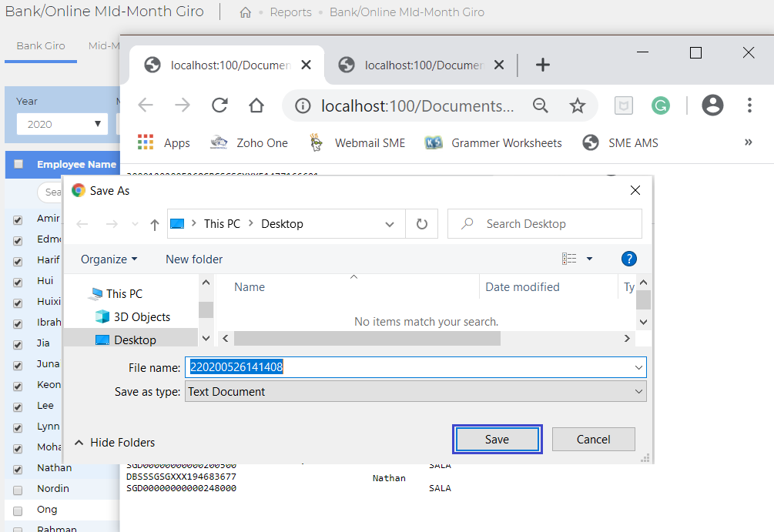Open the Webmail SME bookmark

pyautogui.click(x=357, y=142)
